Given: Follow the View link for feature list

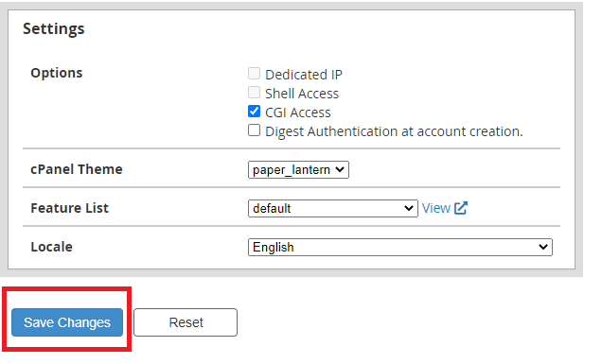Looking at the screenshot, I should click(x=436, y=208).
